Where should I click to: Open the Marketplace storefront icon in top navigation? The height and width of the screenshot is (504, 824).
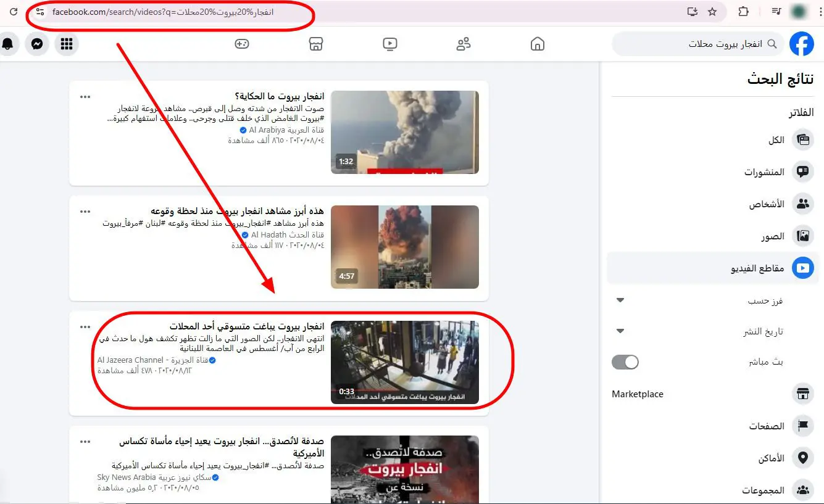click(315, 44)
